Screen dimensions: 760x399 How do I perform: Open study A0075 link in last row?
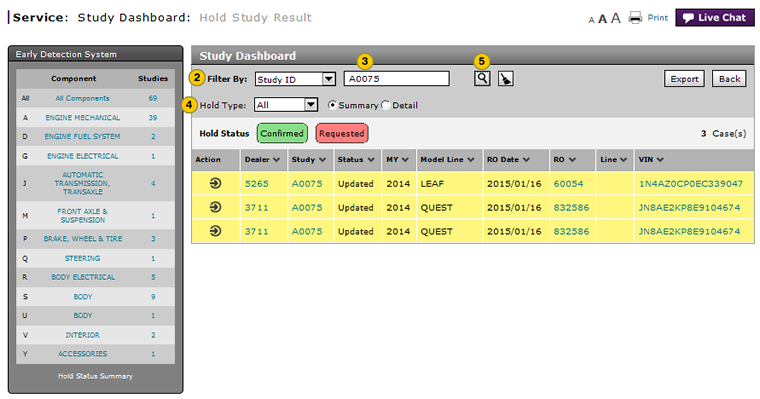pyautogui.click(x=307, y=231)
